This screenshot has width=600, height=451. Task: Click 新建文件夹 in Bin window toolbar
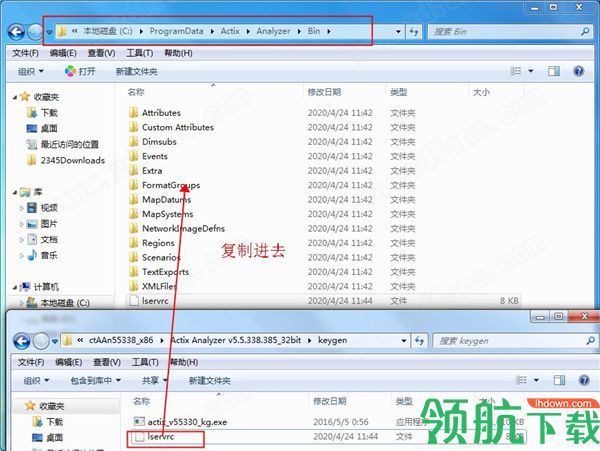coord(137,72)
